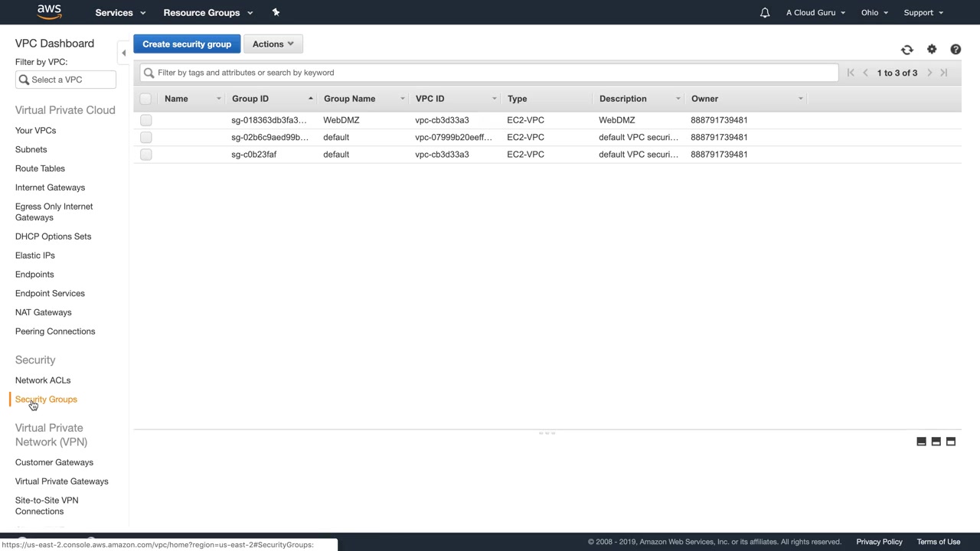Click the pin shortcut icon in top bar
Image resolution: width=980 pixels, height=551 pixels.
pyautogui.click(x=276, y=12)
